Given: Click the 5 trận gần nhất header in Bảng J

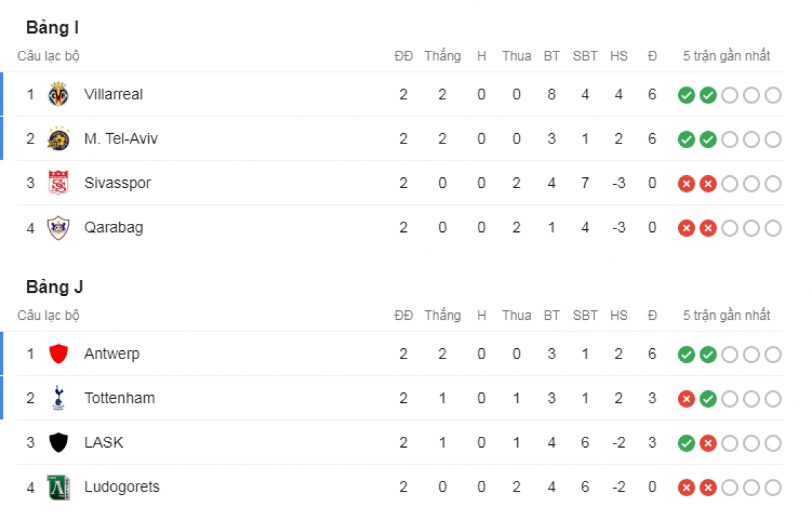Looking at the screenshot, I should point(727,316).
